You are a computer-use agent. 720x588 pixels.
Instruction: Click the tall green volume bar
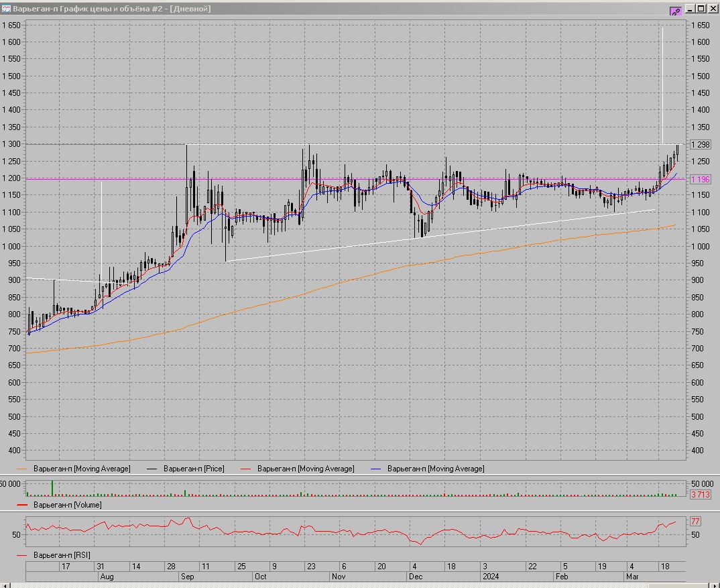(52, 488)
